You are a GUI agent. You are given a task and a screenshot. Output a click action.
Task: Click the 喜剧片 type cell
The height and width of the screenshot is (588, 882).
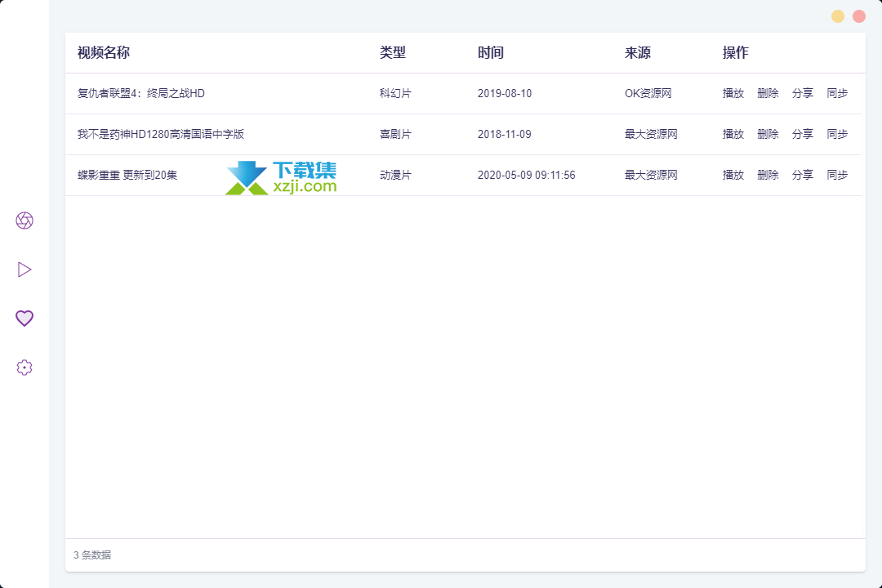(395, 134)
